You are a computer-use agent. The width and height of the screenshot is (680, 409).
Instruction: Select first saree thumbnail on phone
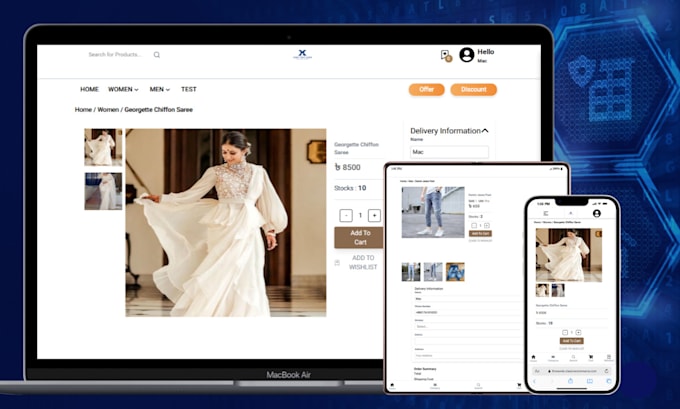543,290
